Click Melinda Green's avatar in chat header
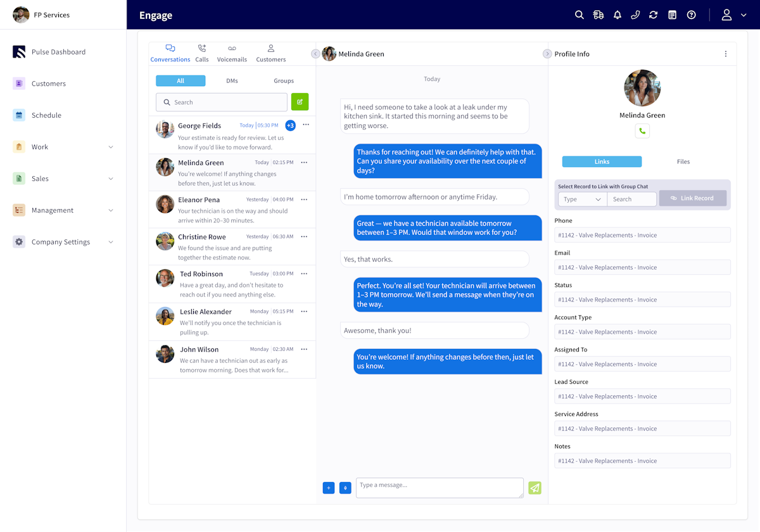760x532 pixels. click(x=329, y=54)
